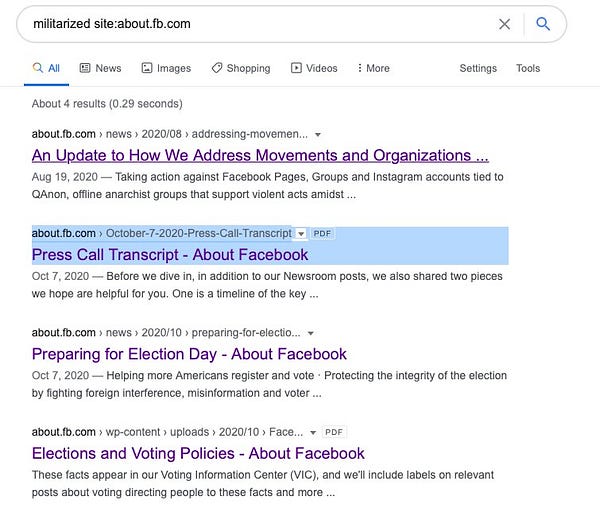Switch to the News tab
Image resolution: width=600 pixels, height=521 pixels.
(100, 68)
